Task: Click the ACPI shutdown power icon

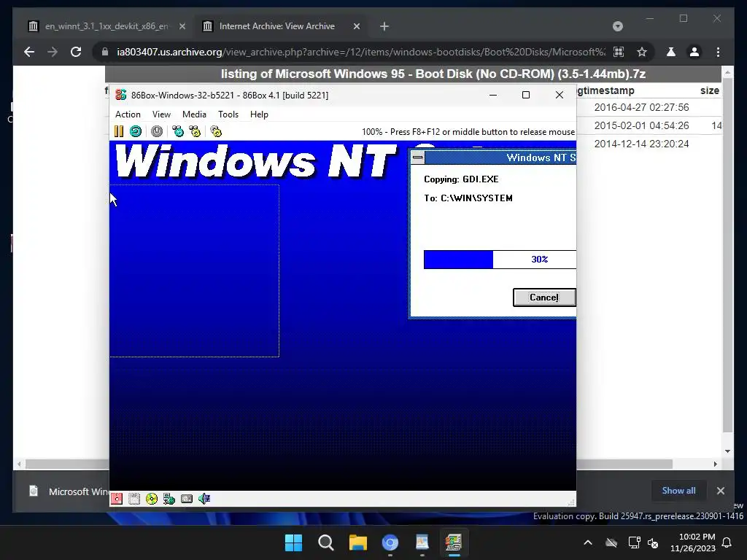Action: [157, 131]
